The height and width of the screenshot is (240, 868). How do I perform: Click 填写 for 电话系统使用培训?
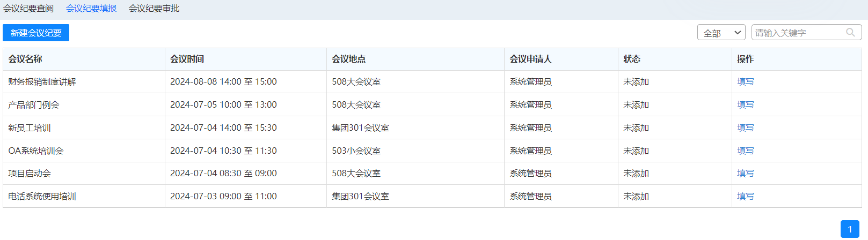[x=745, y=197]
